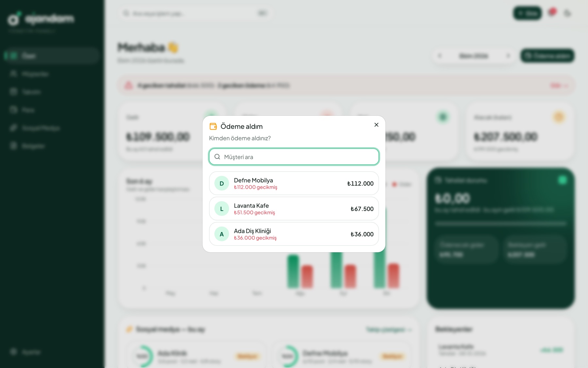
Task: Click the '₺36.000 gecikmiş' overdue label
Action: (x=255, y=238)
